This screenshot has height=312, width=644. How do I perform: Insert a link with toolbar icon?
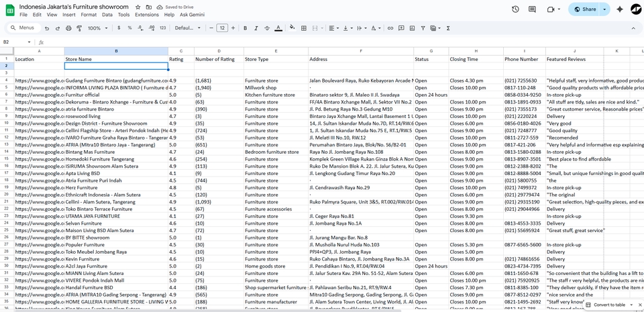click(x=390, y=28)
